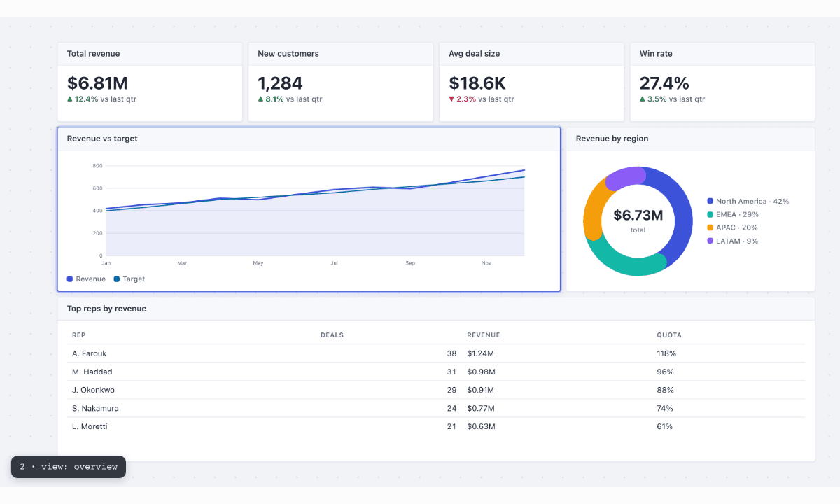Screen dimensions: 840x504
Task: Click the Revenue vs target panel header
Action: 309,139
